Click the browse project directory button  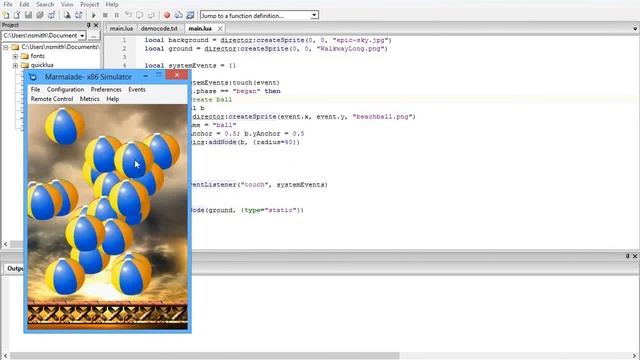click(x=94, y=36)
